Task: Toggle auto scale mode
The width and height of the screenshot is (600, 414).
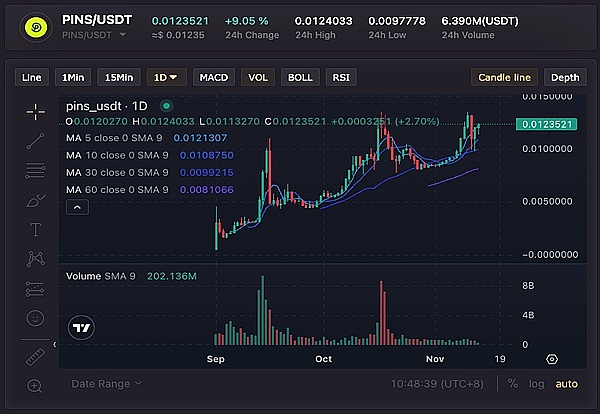Action: click(x=567, y=383)
